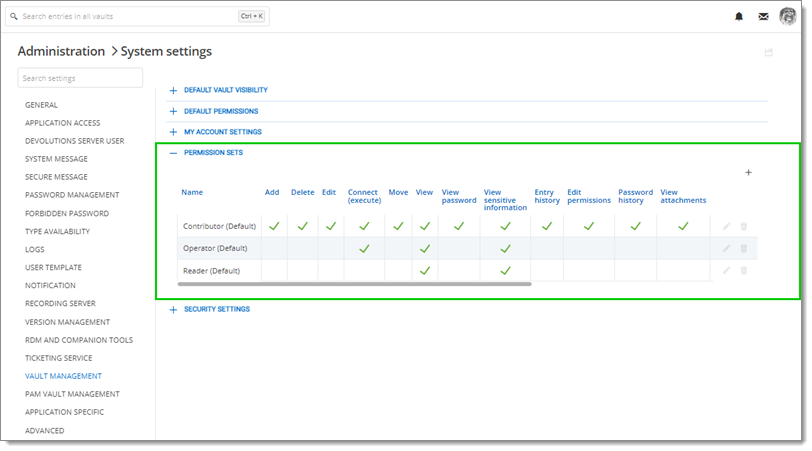This screenshot has height=451, width=812.
Task: Open Notification settings
Action: [50, 286]
